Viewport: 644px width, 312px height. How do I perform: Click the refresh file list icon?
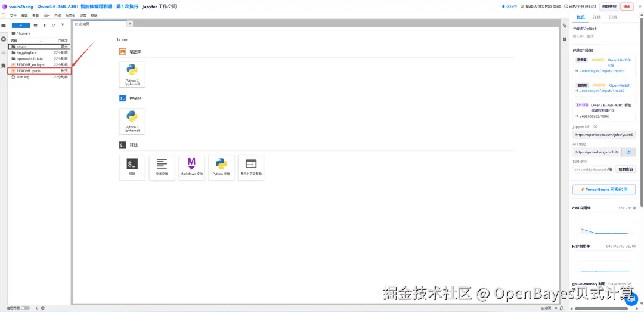pos(54,25)
